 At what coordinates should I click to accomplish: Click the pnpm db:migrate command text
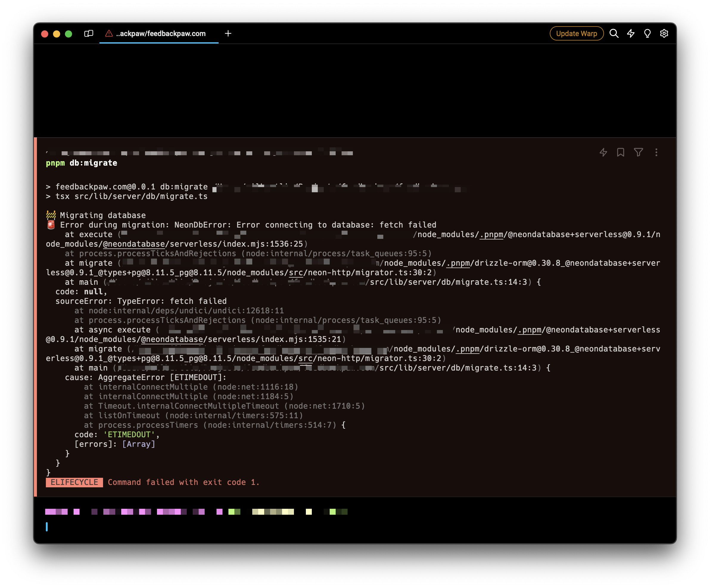[82, 163]
